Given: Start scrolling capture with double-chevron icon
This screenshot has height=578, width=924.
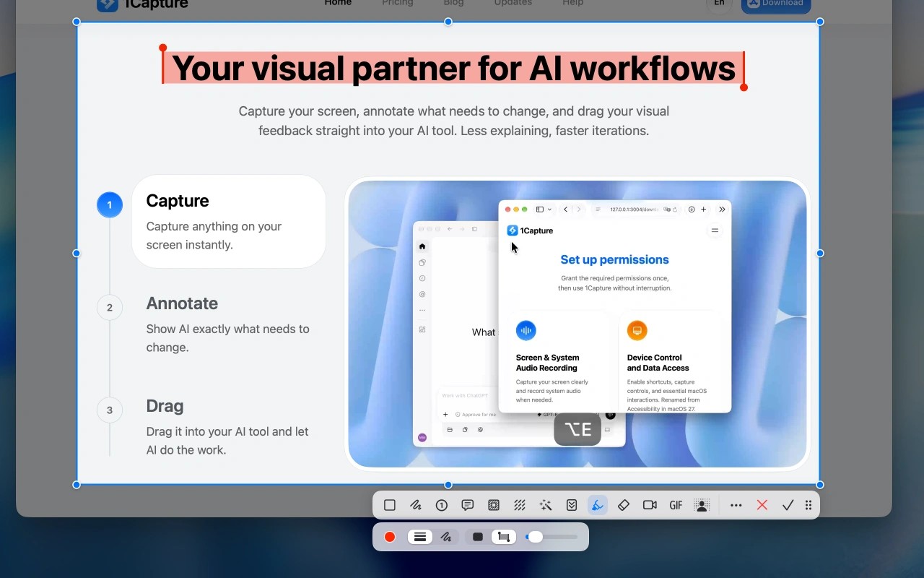Looking at the screenshot, I should pos(572,505).
